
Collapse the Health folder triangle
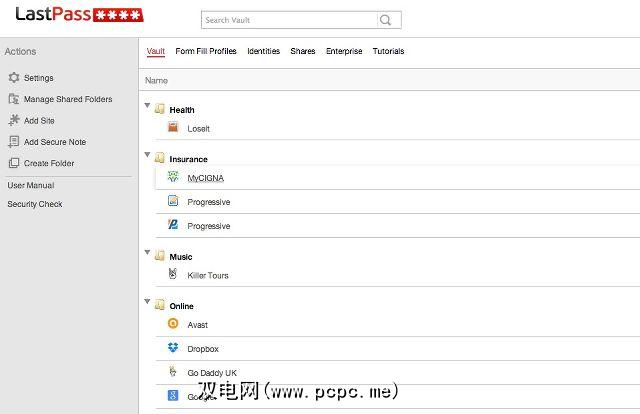click(147, 105)
